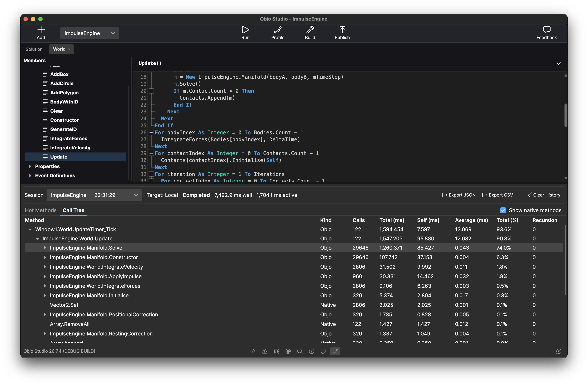The image size is (588, 385).
Task: Toggle Show native methods checkbox
Action: coord(503,210)
